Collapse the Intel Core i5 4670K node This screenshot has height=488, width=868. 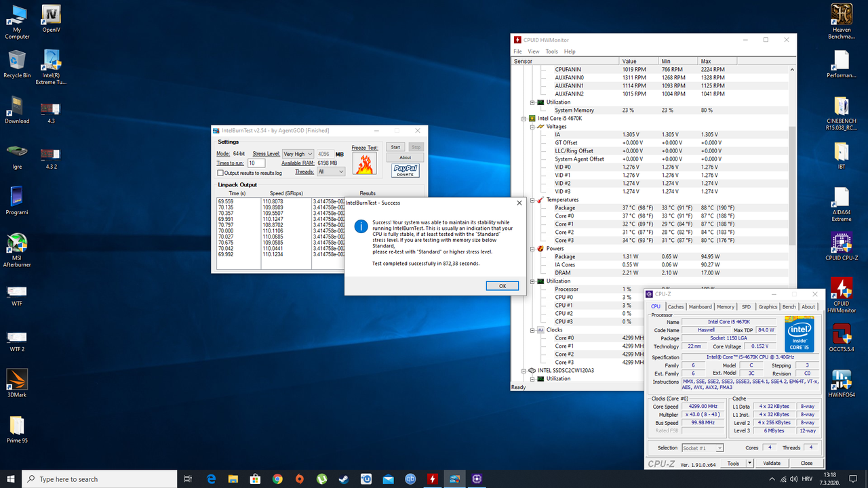(524, 119)
